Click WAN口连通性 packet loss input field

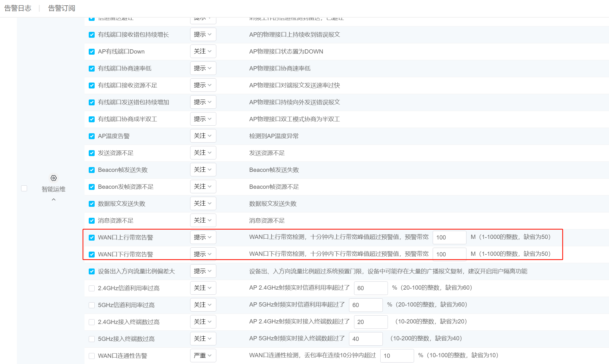pos(397,356)
